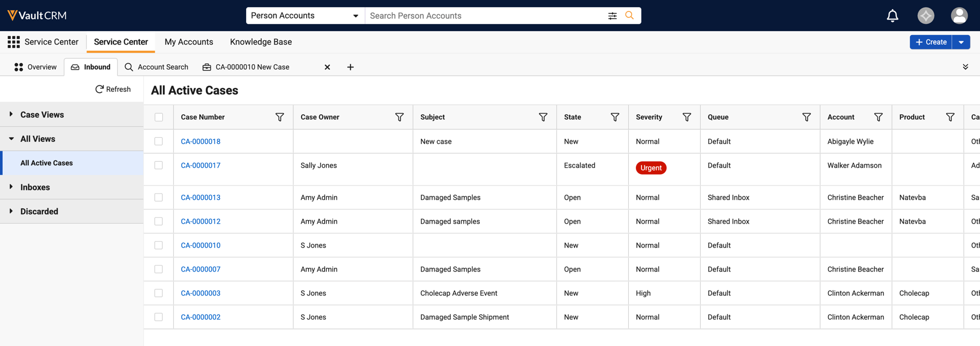Close the CA-0000010 New Case tab
980x346 pixels.
click(x=327, y=67)
